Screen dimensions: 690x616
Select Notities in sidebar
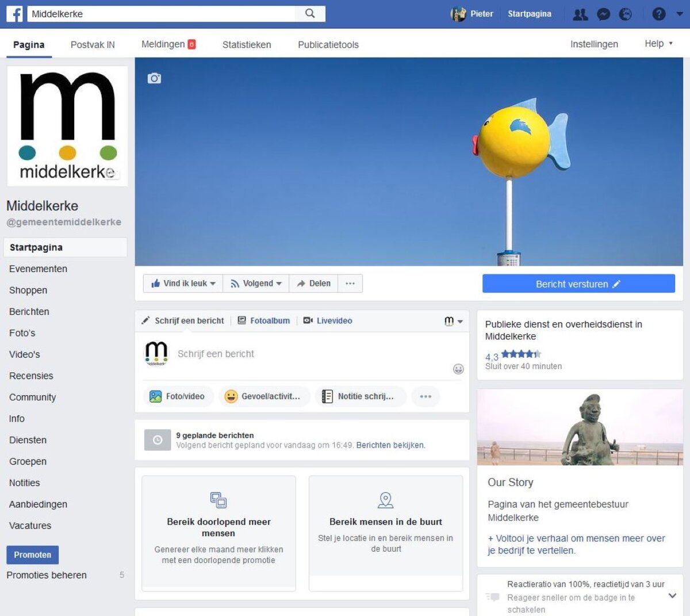point(25,483)
